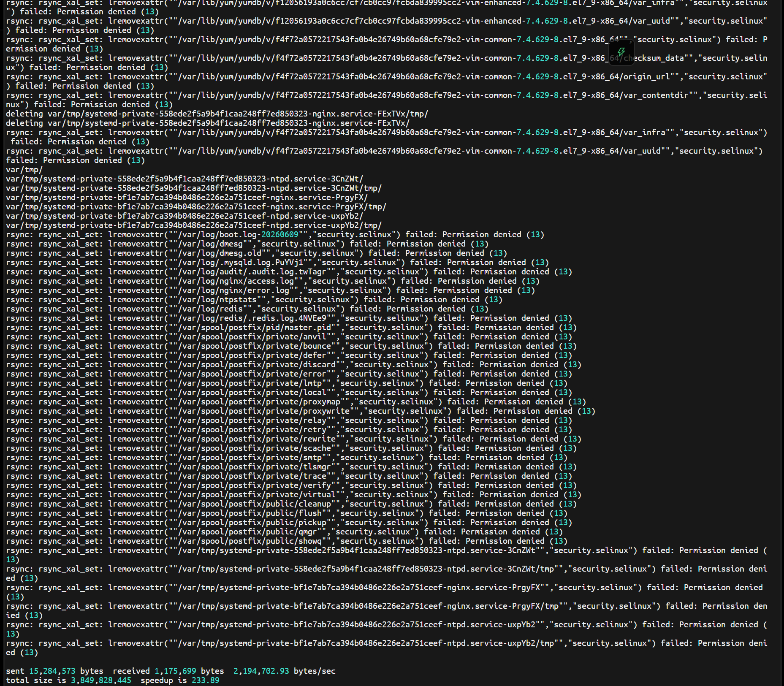Click the postfix/private/defer error line
The width and height of the screenshot is (784, 686).
(x=289, y=355)
